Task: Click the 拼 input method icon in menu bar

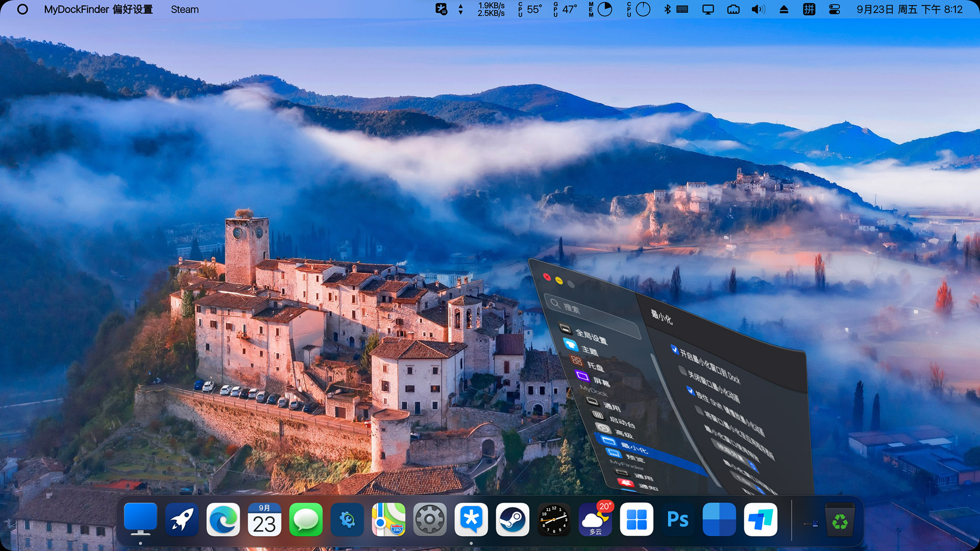Action: click(809, 9)
